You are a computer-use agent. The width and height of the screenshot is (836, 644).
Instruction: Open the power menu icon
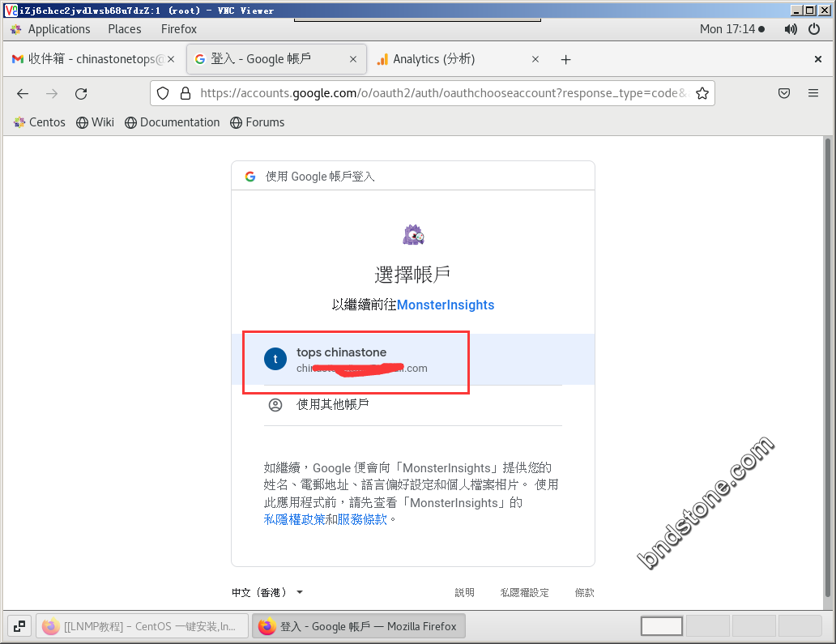point(814,29)
